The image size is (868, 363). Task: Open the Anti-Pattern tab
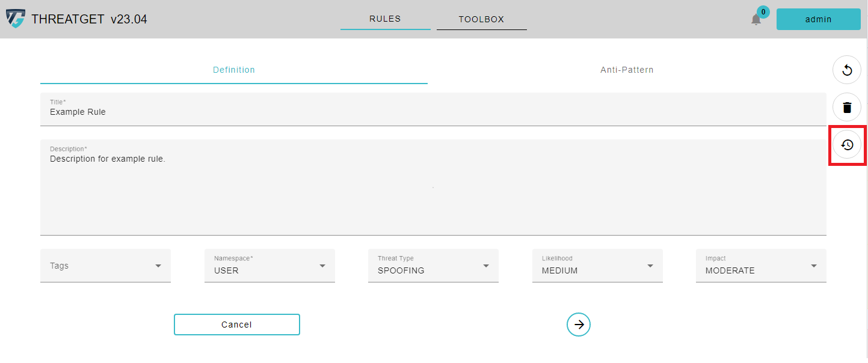(627, 70)
